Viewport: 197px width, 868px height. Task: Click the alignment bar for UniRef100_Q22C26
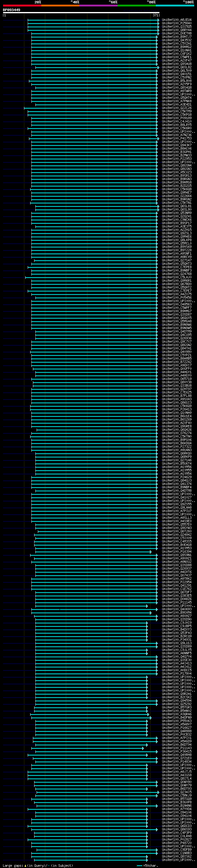[90, 108]
